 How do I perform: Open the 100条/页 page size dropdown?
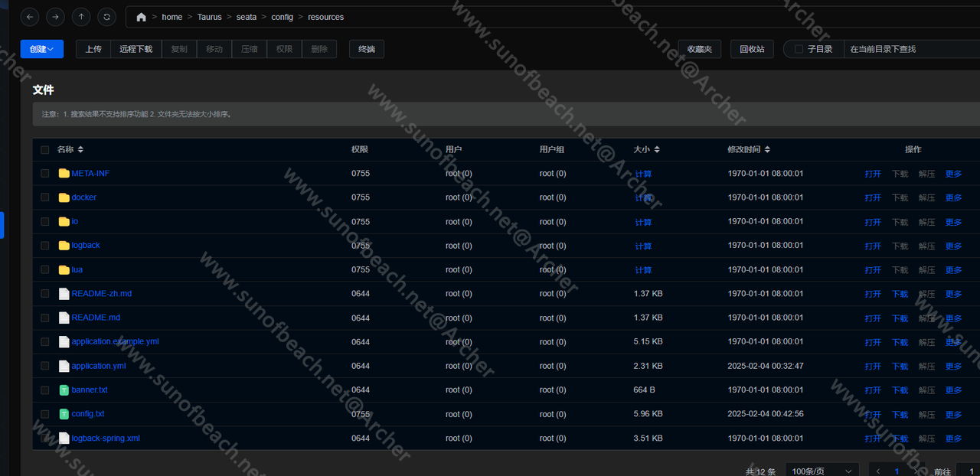(823, 471)
